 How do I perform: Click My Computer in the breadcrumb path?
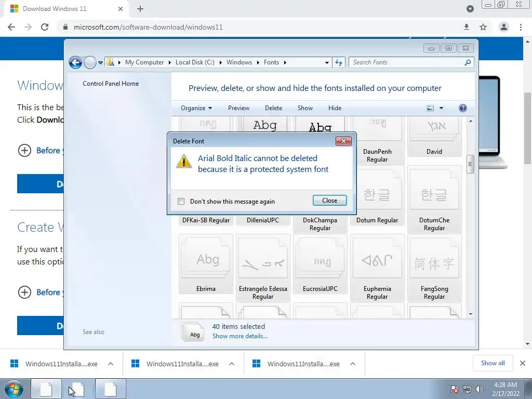click(x=144, y=62)
